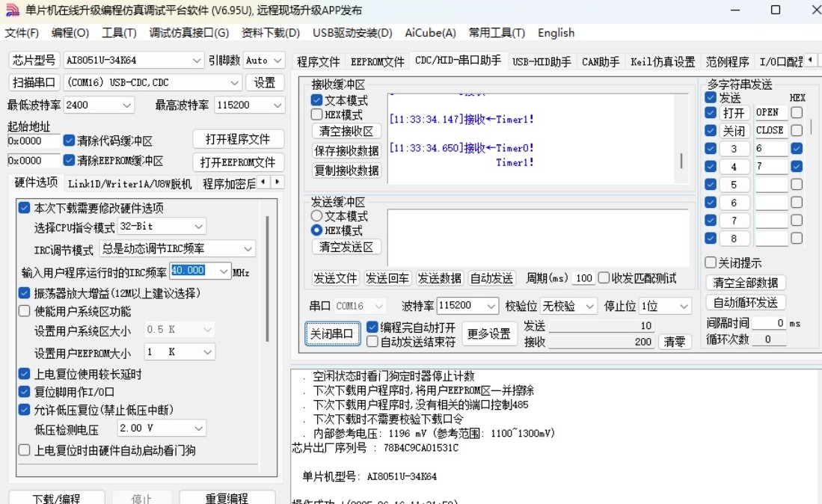Expand the 引脚数 Auto dropdown

pyautogui.click(x=277, y=61)
